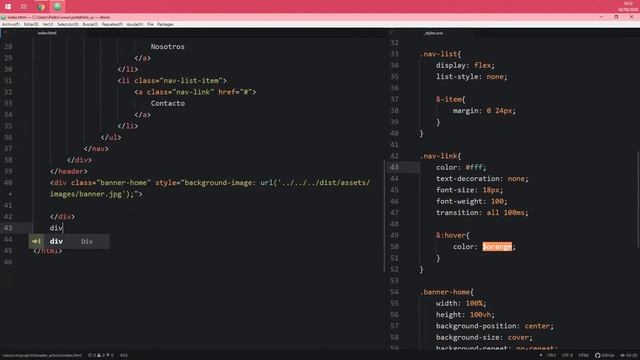This screenshot has width=640, height=360.
Task: Click 'width: 100%;' on line 55
Action: coord(461,303)
